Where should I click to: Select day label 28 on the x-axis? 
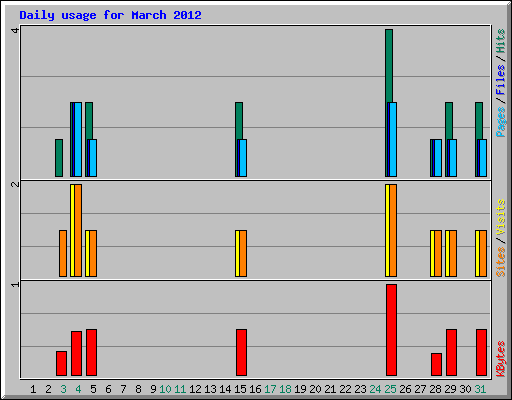click(435, 389)
